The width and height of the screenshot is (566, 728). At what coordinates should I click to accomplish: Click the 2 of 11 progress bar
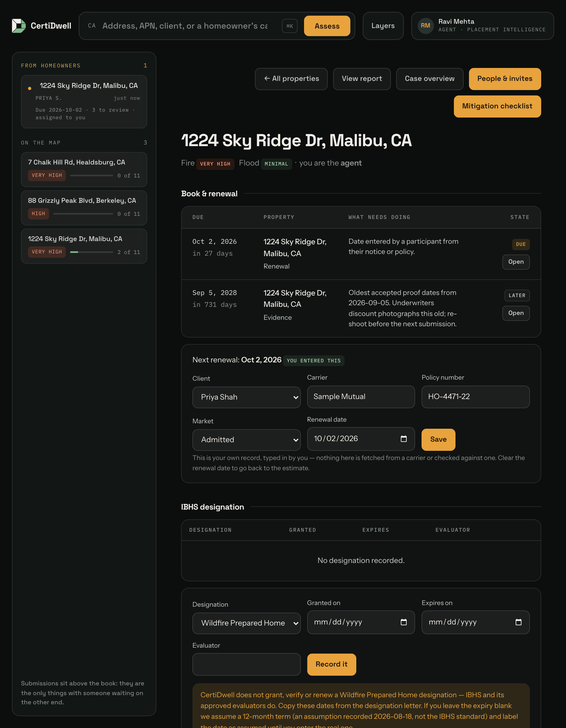coord(92,252)
